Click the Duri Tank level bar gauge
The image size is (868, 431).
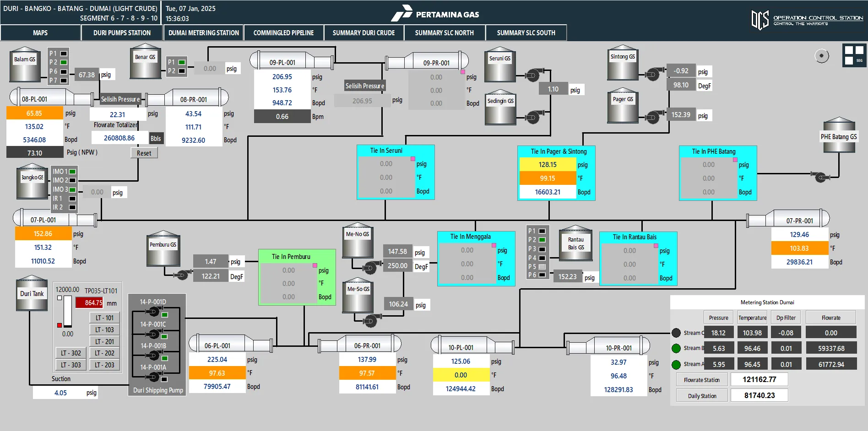coord(68,311)
